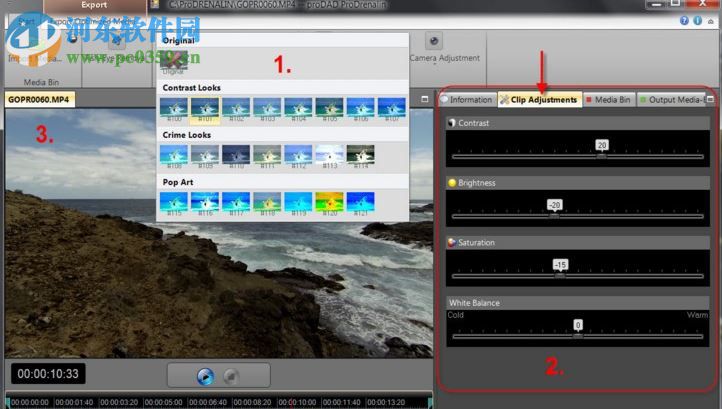This screenshot has height=409, width=722.
Task: Pick Crime Look preset #110
Action: [236, 153]
